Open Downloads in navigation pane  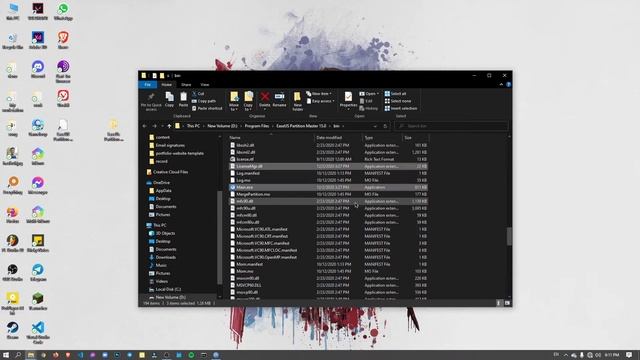pyautogui.click(x=162, y=258)
